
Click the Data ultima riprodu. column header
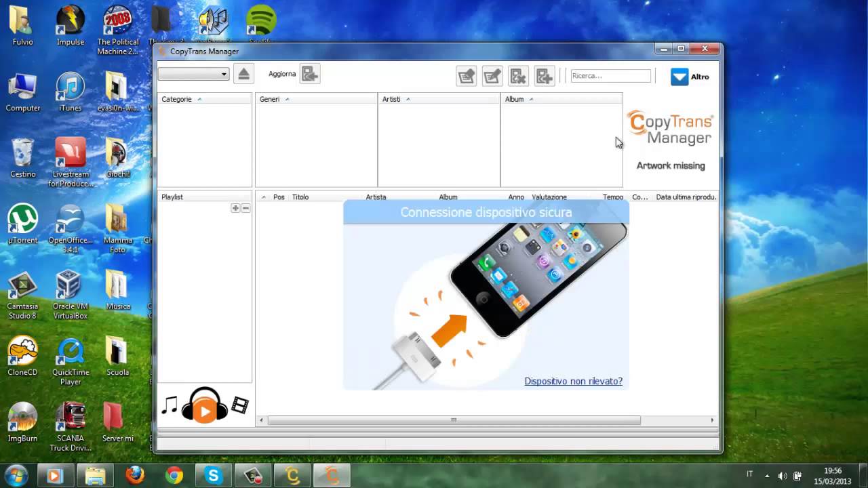[686, 197]
